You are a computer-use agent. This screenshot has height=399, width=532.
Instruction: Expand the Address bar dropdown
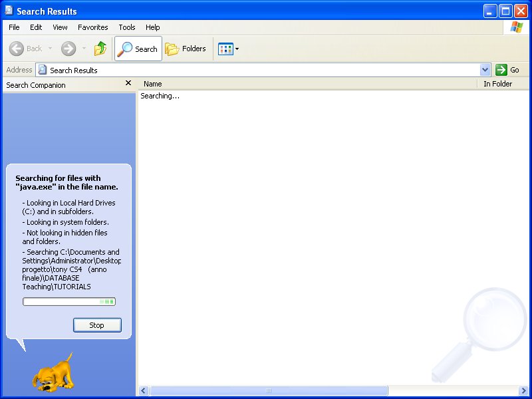point(485,70)
